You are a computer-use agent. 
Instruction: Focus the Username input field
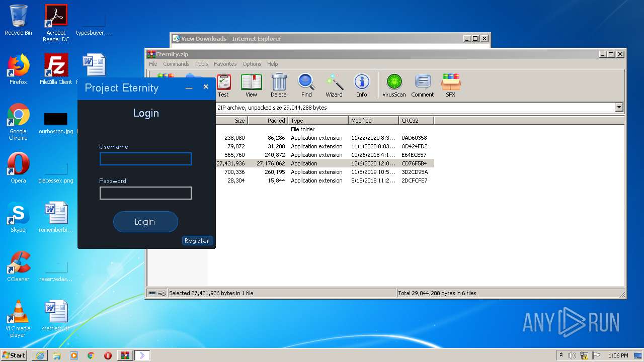click(x=145, y=159)
